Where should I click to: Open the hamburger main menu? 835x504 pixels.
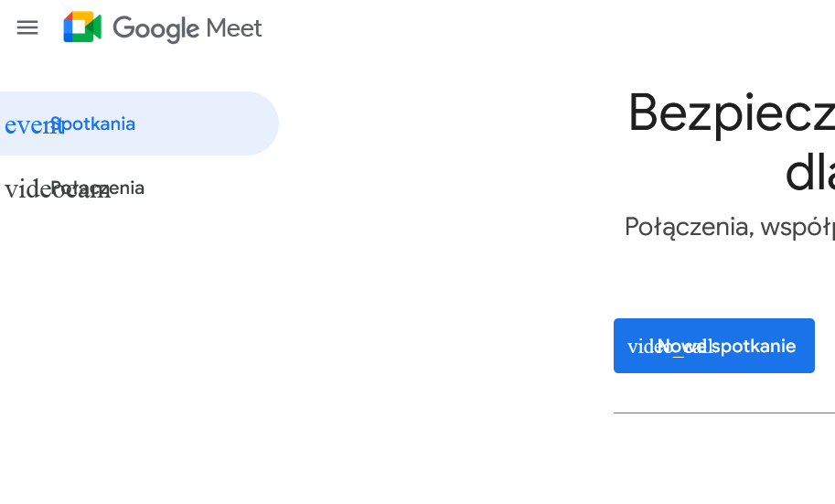point(27,27)
